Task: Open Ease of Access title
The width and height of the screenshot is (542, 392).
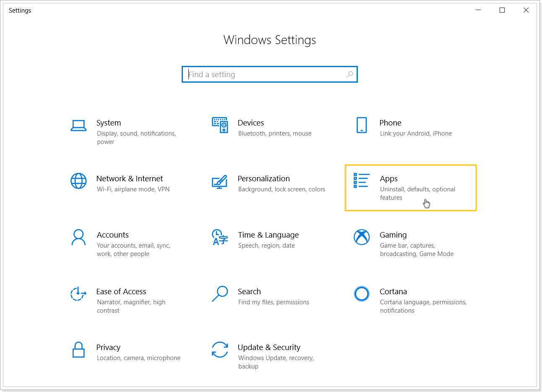Action: click(121, 291)
